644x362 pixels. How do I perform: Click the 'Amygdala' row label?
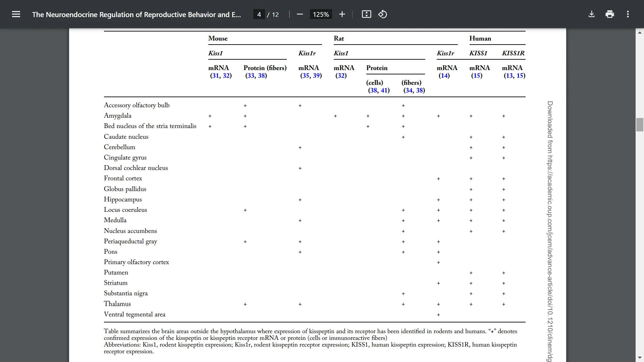coord(117,116)
